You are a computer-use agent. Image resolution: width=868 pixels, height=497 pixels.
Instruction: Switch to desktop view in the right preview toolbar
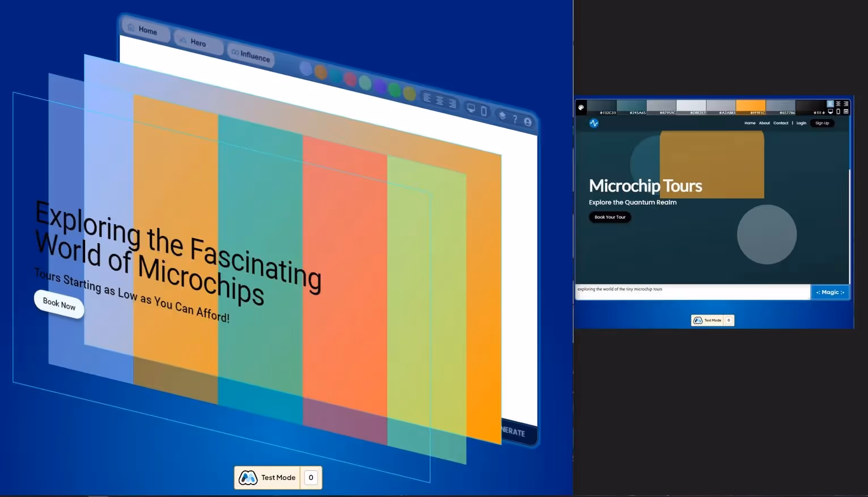[830, 112]
